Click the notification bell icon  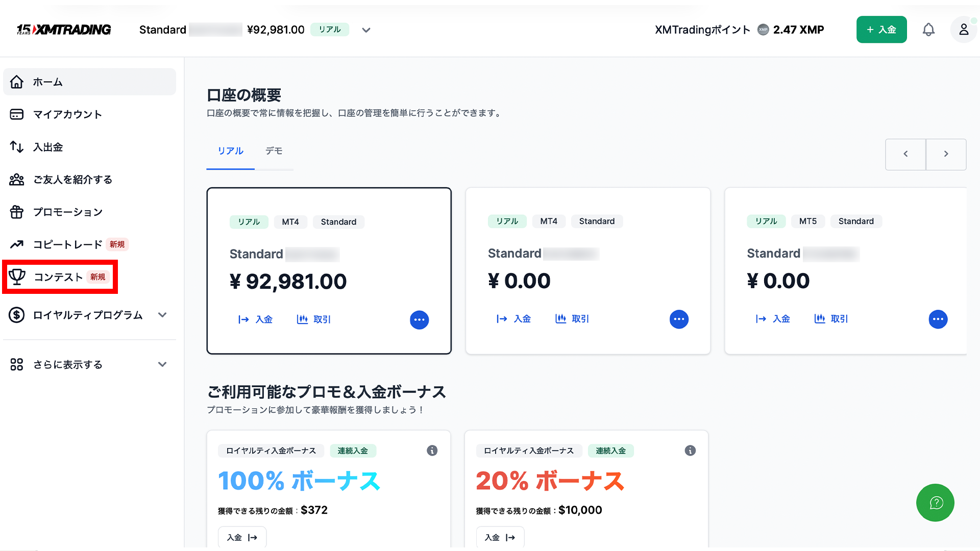click(x=928, y=30)
